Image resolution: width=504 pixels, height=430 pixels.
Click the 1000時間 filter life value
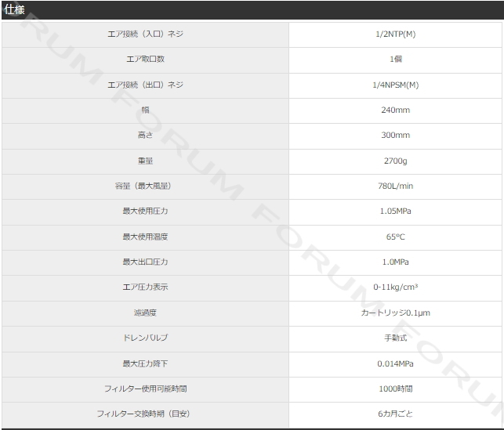[x=396, y=389]
